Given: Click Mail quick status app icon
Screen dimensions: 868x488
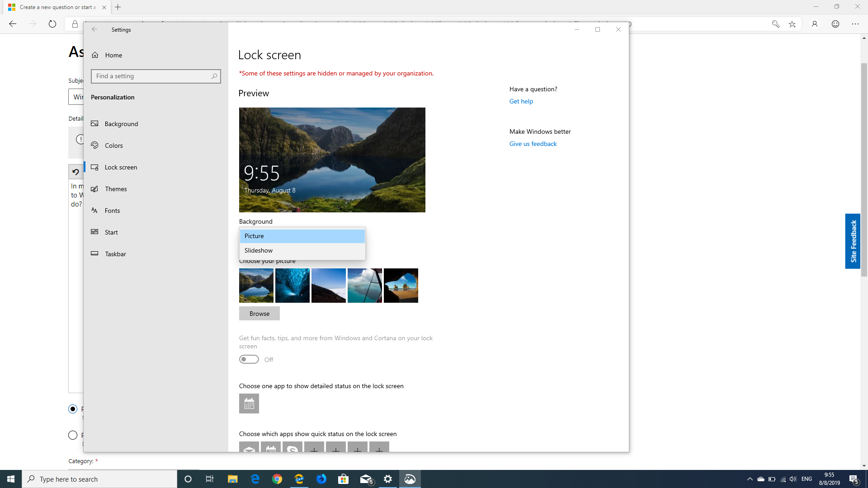Looking at the screenshot, I should click(249, 447).
